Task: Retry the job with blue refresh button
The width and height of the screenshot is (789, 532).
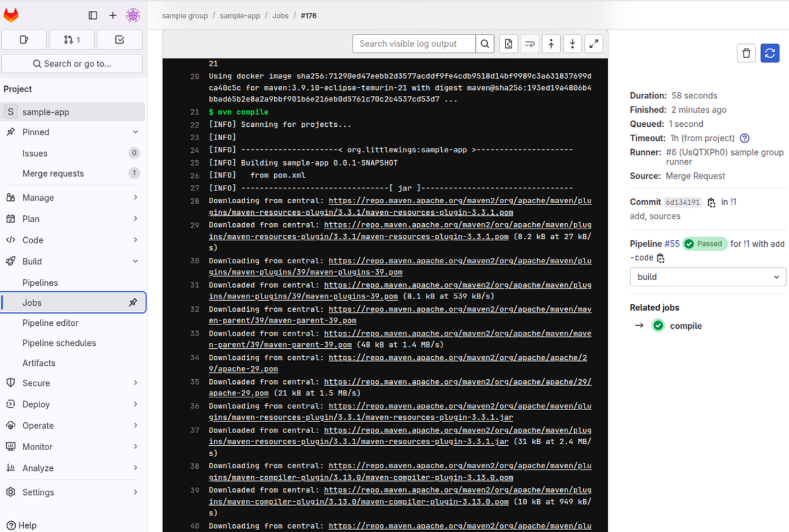Action: 770,53
